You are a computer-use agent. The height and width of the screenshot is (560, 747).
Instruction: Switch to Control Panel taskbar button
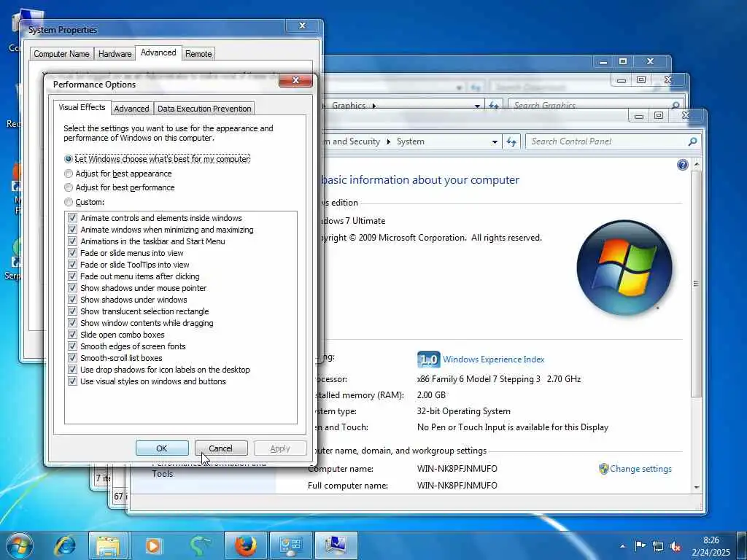[x=291, y=545]
